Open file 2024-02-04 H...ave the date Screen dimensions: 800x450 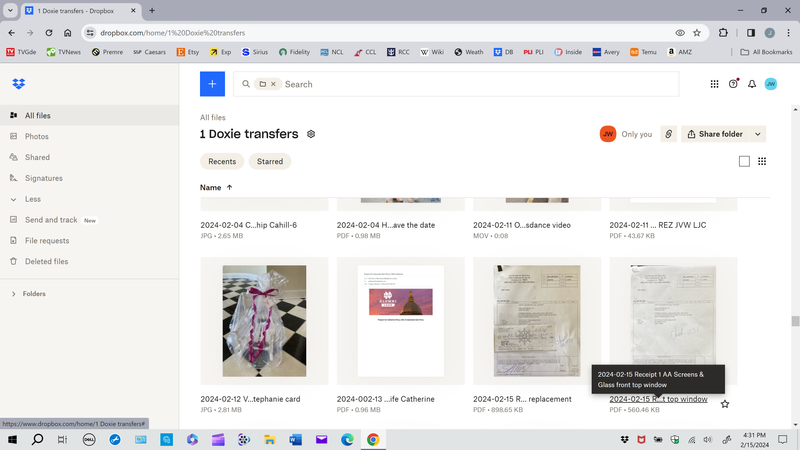click(x=386, y=225)
